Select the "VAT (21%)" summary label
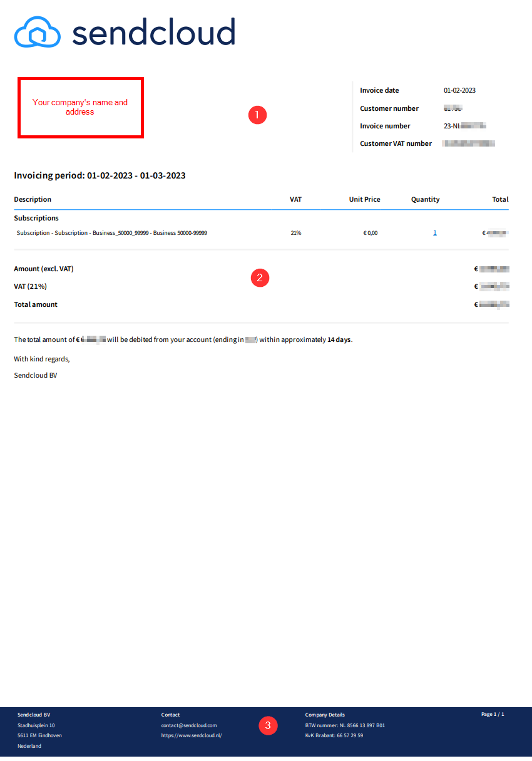 point(30,286)
